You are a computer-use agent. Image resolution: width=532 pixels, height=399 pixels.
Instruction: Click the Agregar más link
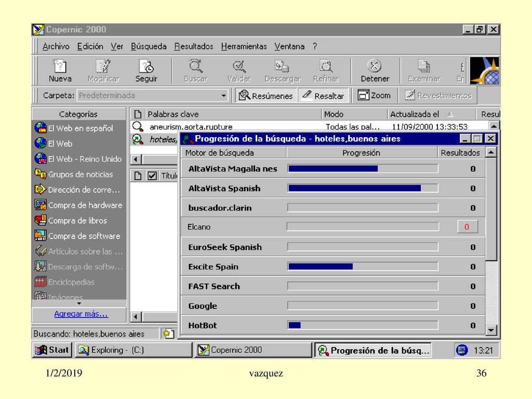(81, 314)
